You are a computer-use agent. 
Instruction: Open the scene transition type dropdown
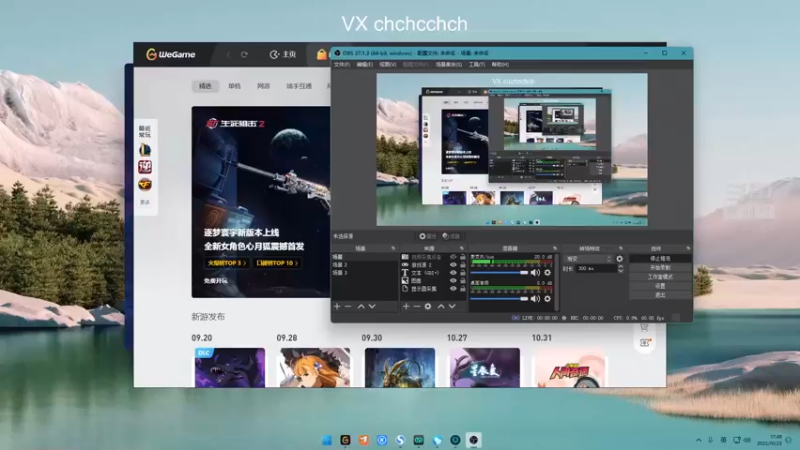click(x=588, y=259)
